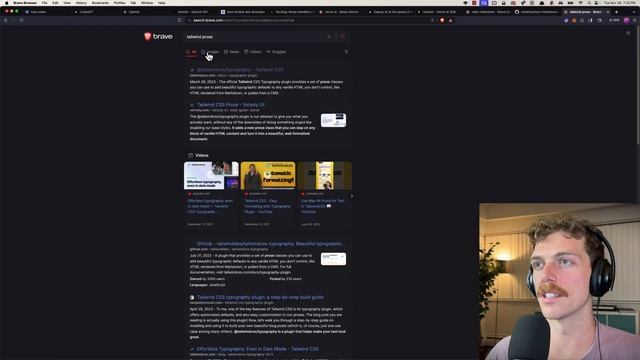Switch to the GitHub-icon browser tab

(x=536, y=12)
